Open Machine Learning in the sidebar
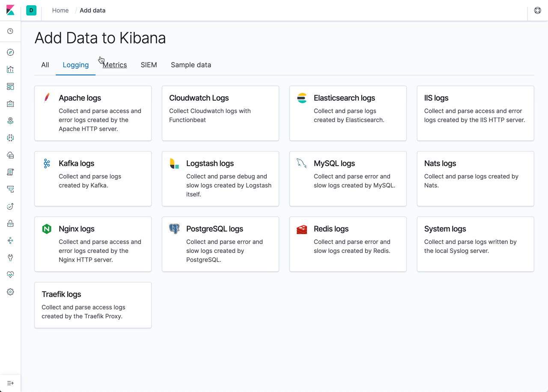The height and width of the screenshot is (392, 548). pos(10,137)
